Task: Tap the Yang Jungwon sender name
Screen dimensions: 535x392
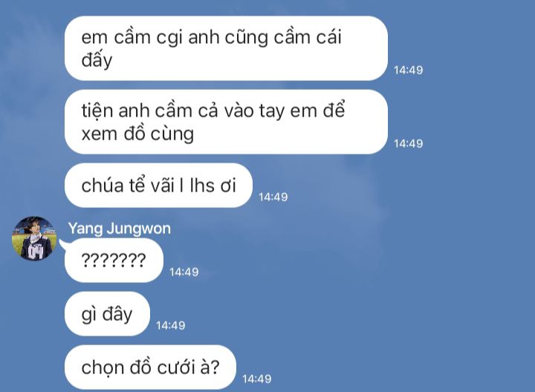Action: tap(119, 229)
